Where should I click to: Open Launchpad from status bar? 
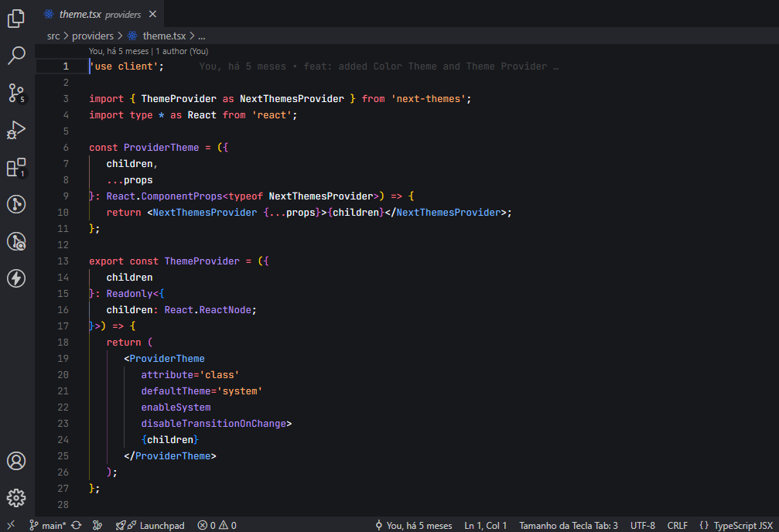[x=150, y=525]
